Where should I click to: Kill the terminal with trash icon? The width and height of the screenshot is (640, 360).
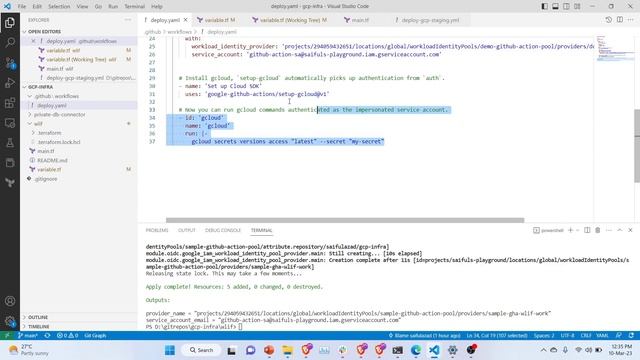point(598,230)
